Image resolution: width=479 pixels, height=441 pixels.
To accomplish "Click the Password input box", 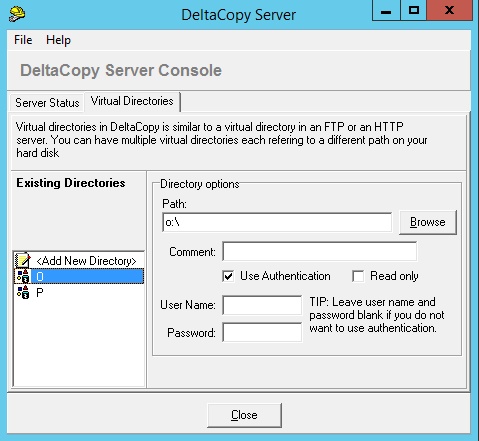I will 262,332.
